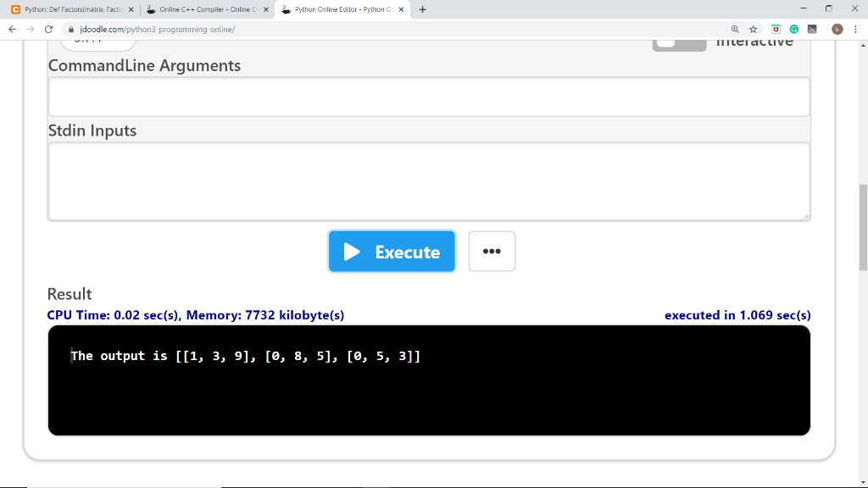Reload the JDoodle page
The width and height of the screenshot is (868, 488).
coord(48,30)
